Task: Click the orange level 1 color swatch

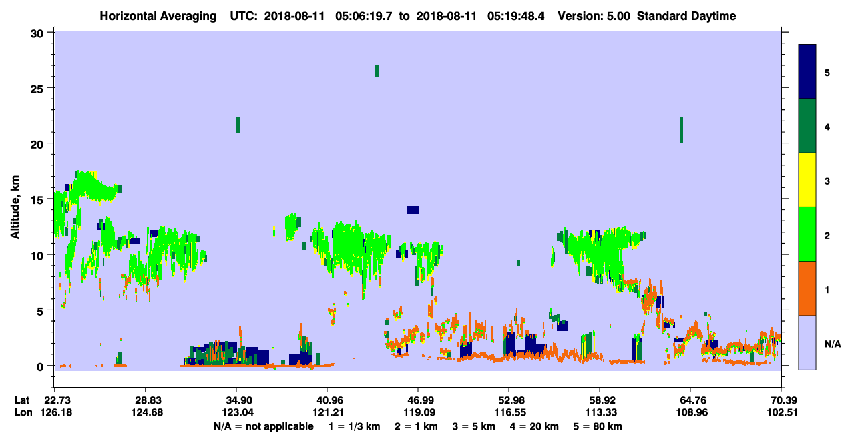Action: click(x=807, y=288)
